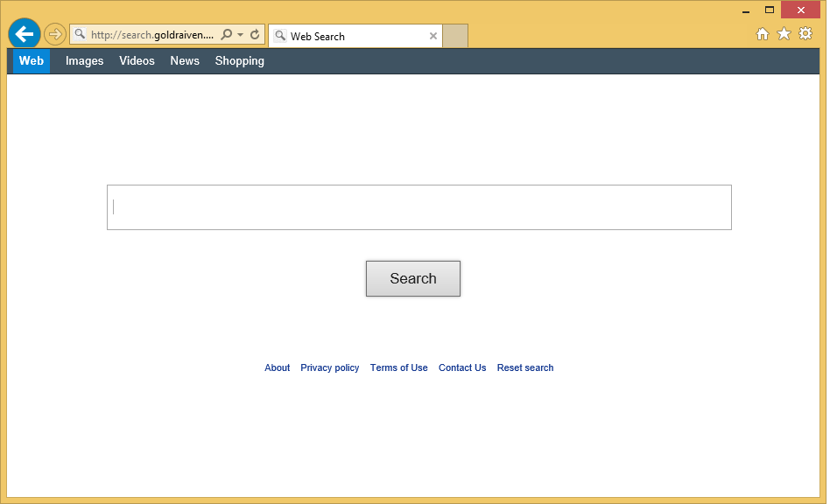Open the Tools gear menu
Image resolution: width=837 pixels, height=504 pixels.
pyautogui.click(x=805, y=34)
